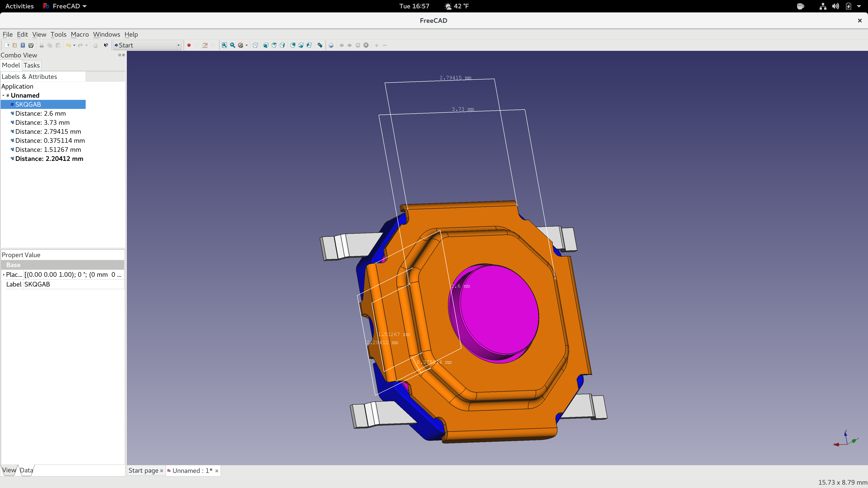Close the Start page tab
This screenshot has width=868, height=488.
[x=162, y=471]
